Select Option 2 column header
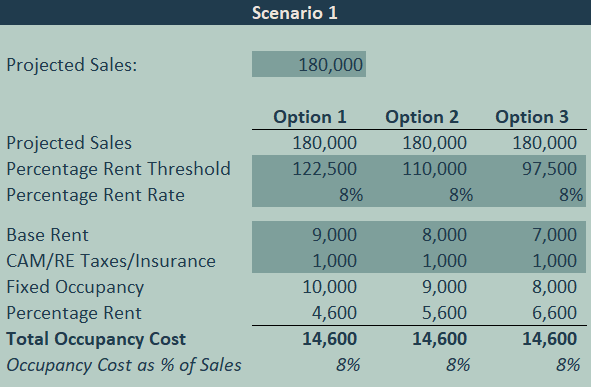This screenshot has height=387, width=591. [x=422, y=117]
